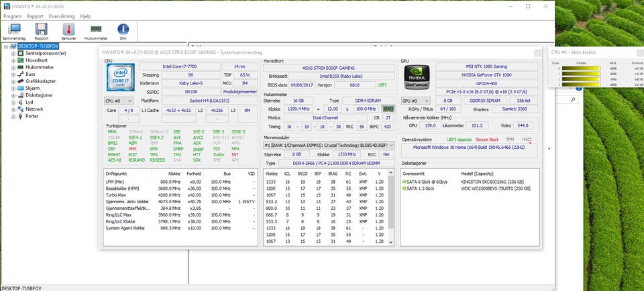Select the Hovedkort motherboard icon in tree
Screen dimensions: 644x291
pyautogui.click(x=21, y=60)
